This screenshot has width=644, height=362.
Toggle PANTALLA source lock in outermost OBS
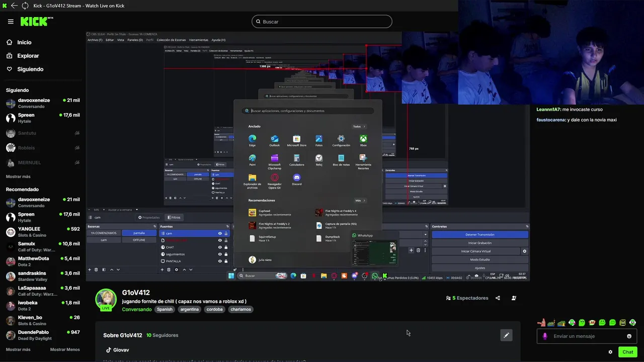point(226,261)
